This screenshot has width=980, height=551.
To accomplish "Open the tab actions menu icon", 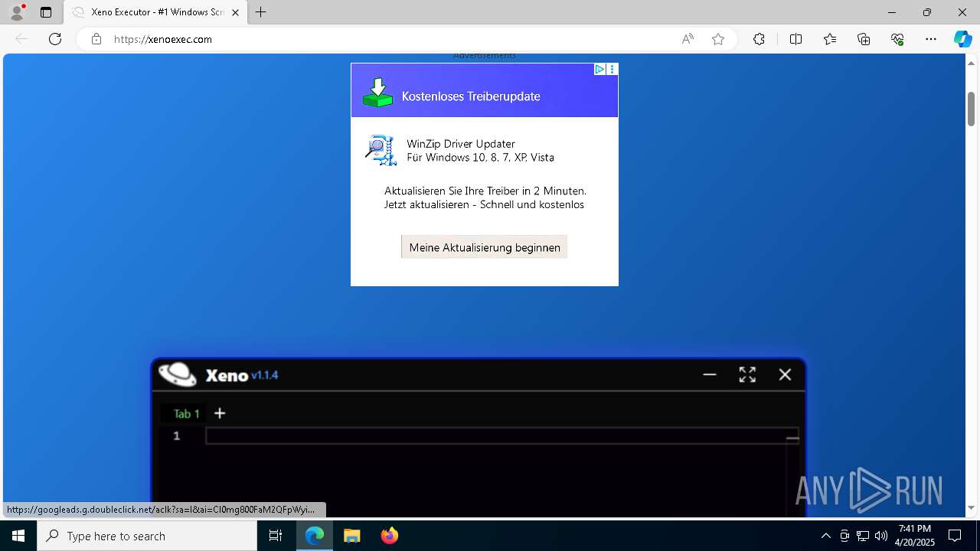I will [46, 12].
